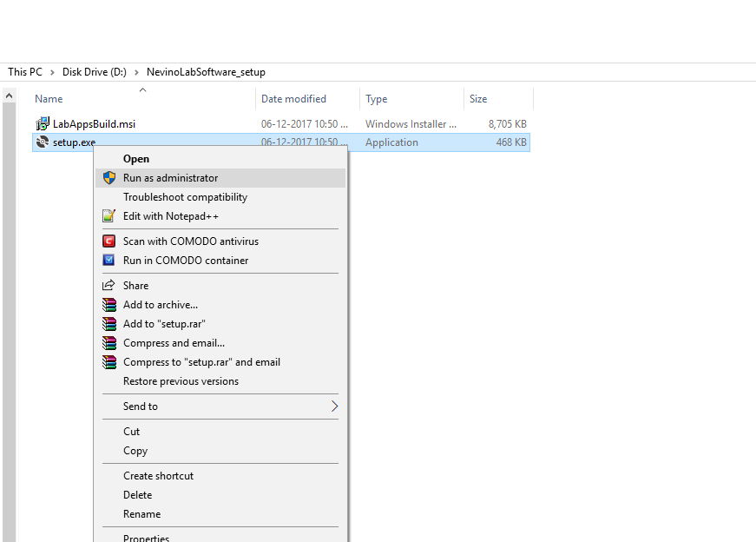Sort by Date modified column header
The height and width of the screenshot is (542, 756).
293,99
